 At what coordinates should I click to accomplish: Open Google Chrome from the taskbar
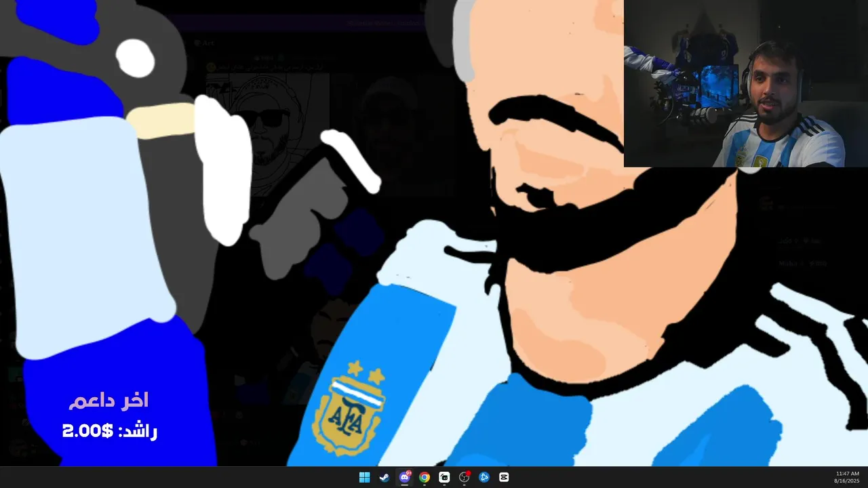[x=425, y=477]
